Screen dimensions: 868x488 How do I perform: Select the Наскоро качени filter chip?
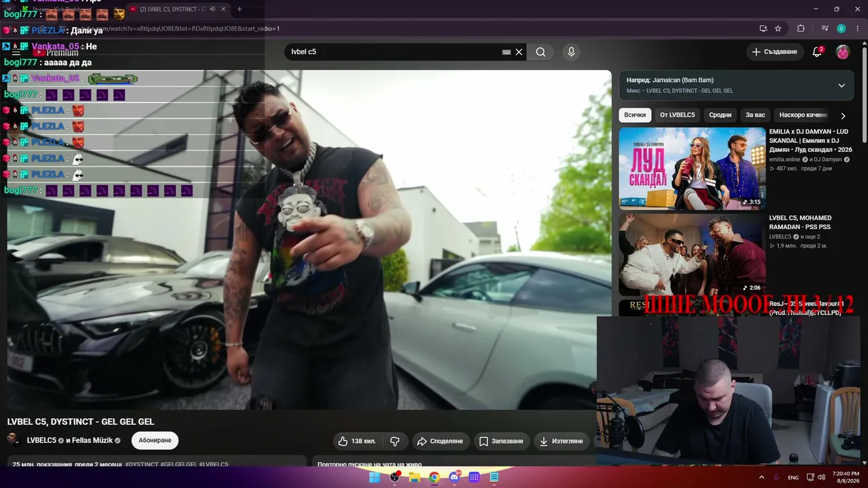coord(802,115)
